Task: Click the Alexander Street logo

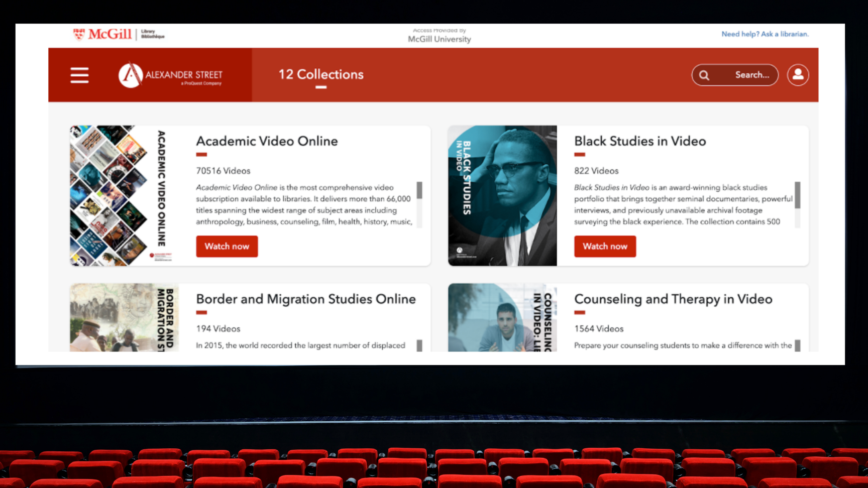Action: coord(170,75)
